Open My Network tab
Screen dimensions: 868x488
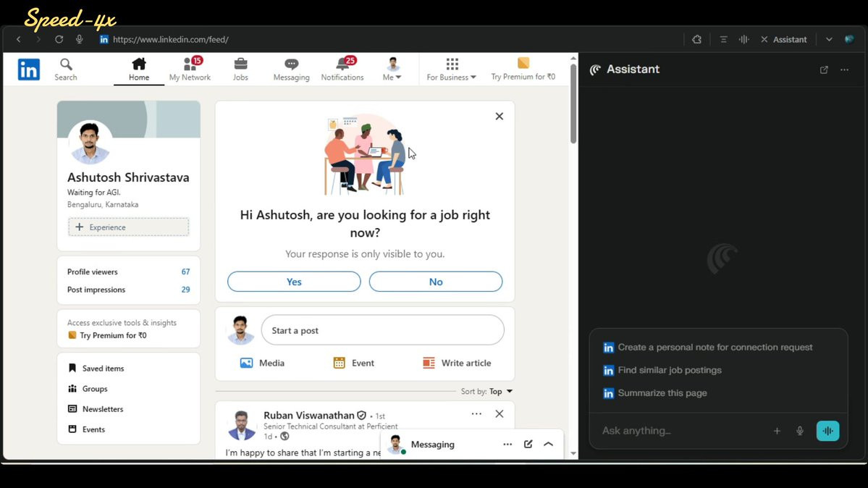coord(190,70)
